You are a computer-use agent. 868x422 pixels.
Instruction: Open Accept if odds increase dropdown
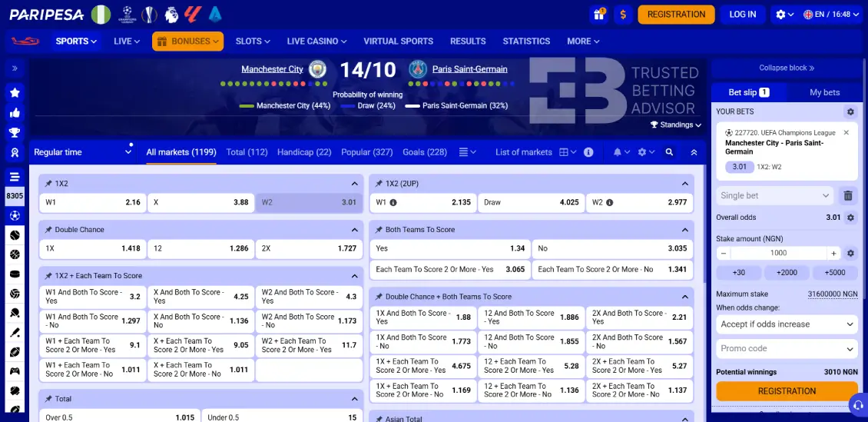(x=787, y=324)
